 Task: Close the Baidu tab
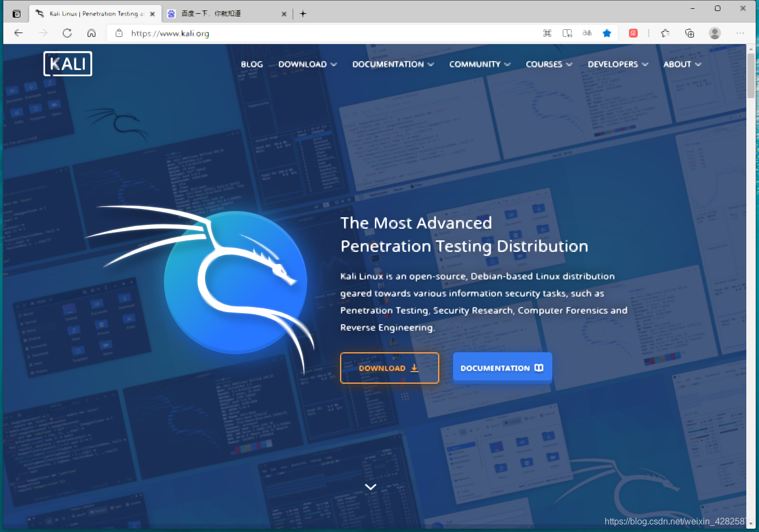click(x=284, y=14)
